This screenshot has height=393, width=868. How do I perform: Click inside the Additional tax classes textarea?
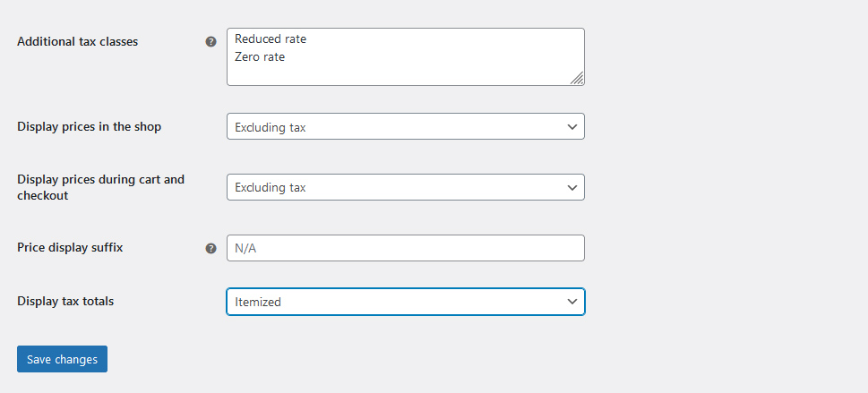tap(405, 72)
